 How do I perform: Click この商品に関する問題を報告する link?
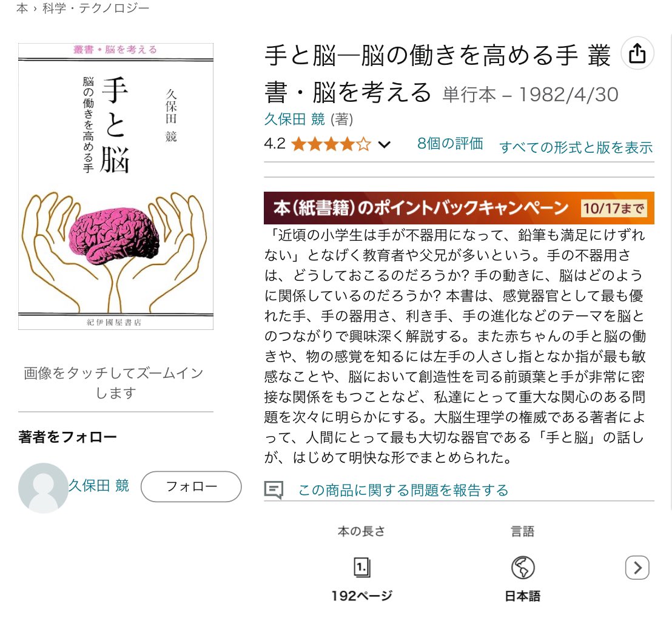point(403,489)
